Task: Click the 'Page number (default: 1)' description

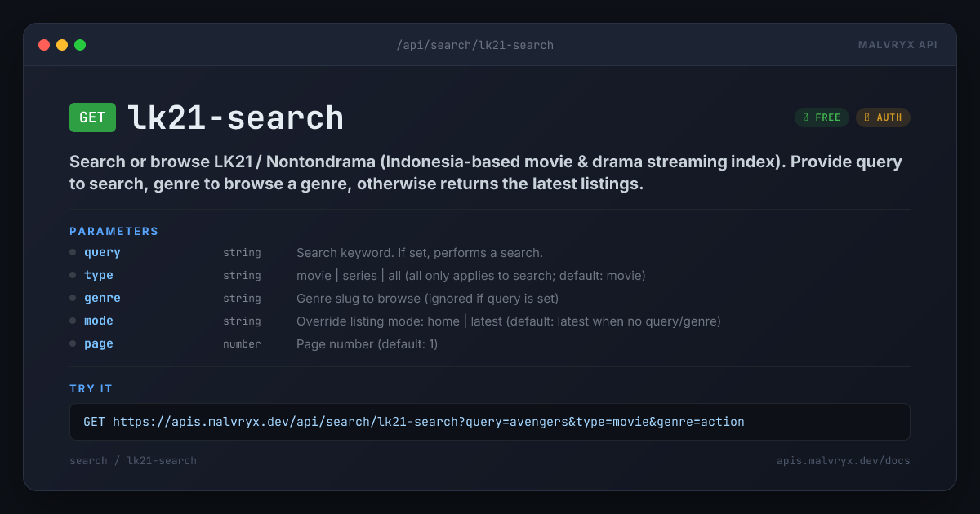Action: click(x=367, y=344)
